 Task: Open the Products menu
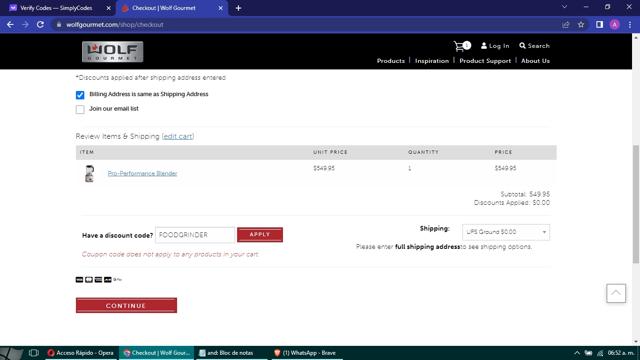tap(391, 61)
